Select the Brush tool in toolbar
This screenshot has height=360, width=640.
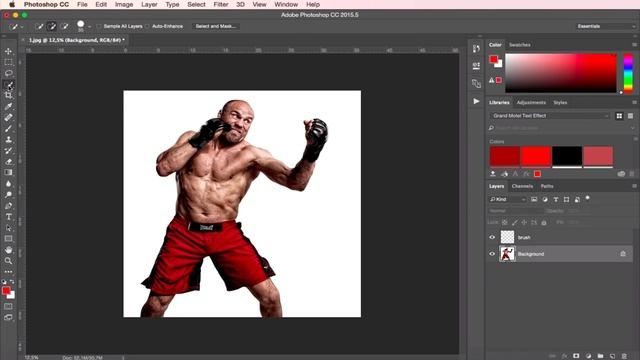pyautogui.click(x=8, y=129)
